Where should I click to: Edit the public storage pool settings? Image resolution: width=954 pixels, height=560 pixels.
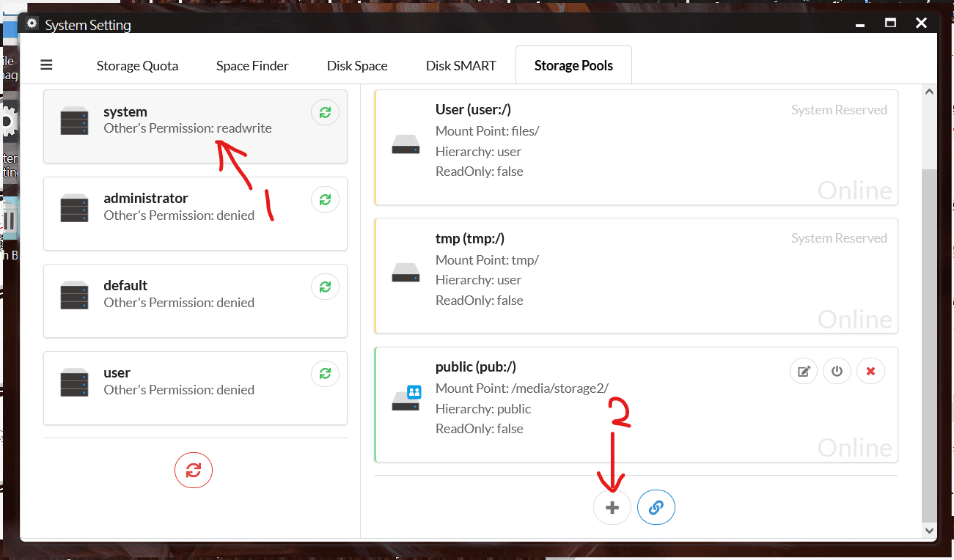(803, 371)
